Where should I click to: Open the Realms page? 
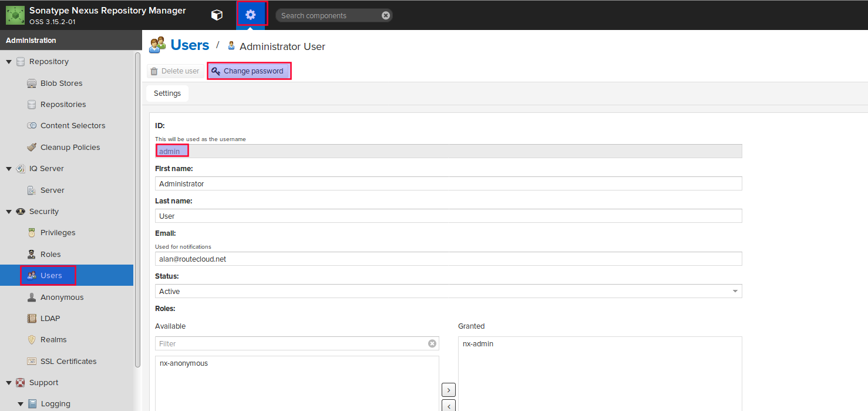53,340
